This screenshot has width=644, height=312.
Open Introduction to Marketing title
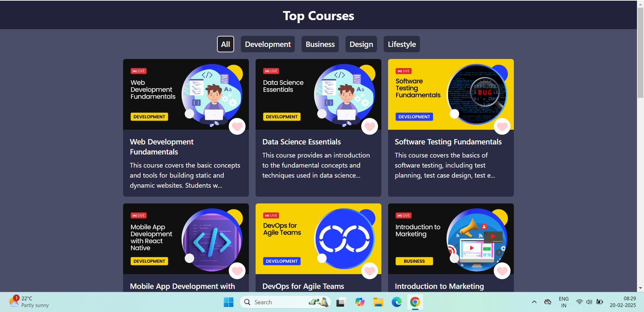(x=439, y=286)
